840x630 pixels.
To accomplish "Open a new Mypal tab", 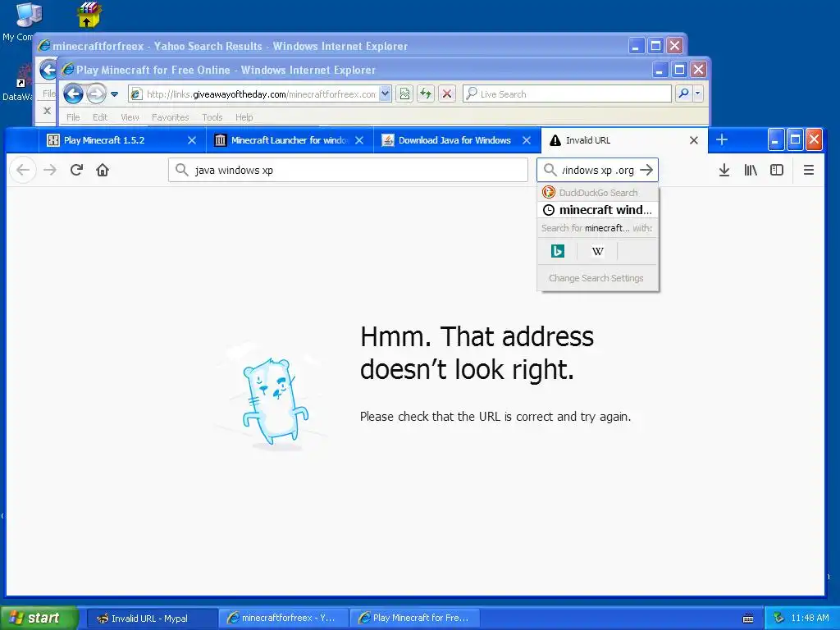I will click(x=722, y=139).
